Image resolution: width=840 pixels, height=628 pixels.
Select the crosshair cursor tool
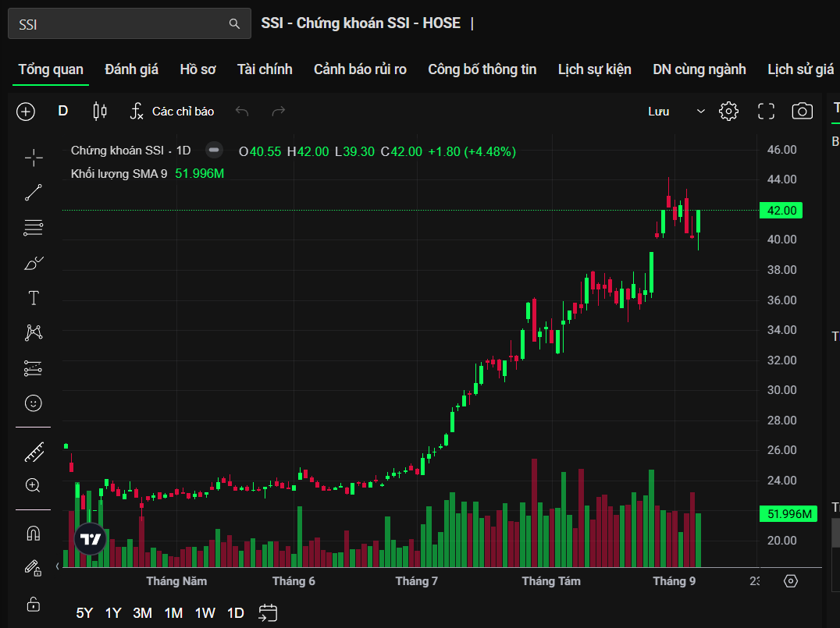pyautogui.click(x=34, y=158)
